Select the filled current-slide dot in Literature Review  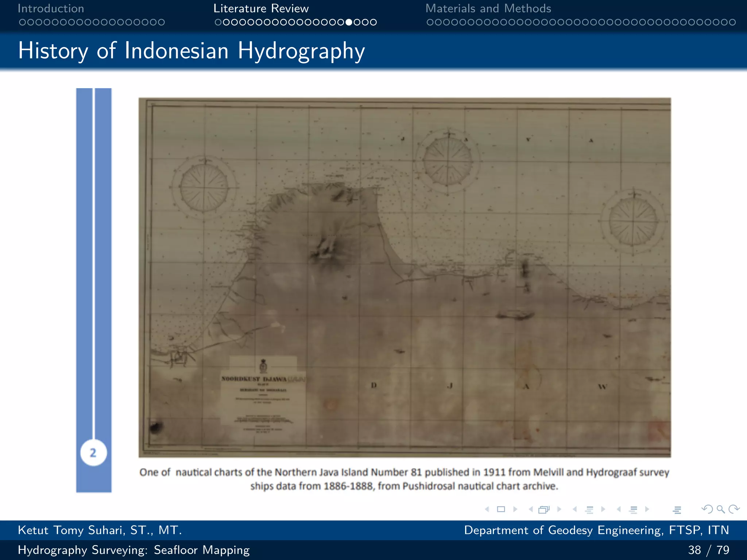tap(349, 22)
